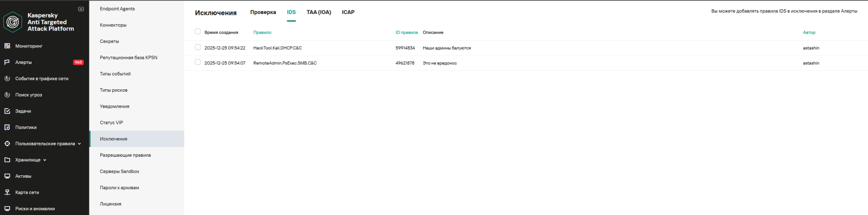Click the Алерты flag icon

(7, 62)
